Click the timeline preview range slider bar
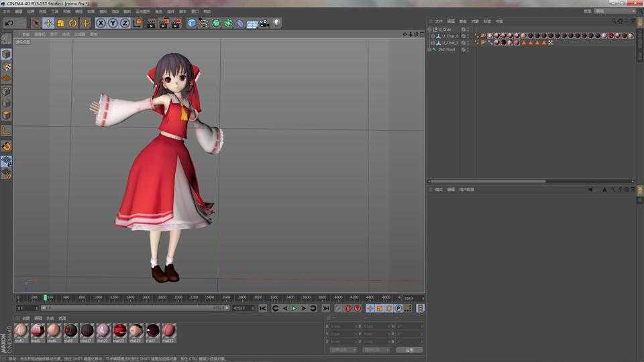The width and height of the screenshot is (644, 362). (x=135, y=308)
